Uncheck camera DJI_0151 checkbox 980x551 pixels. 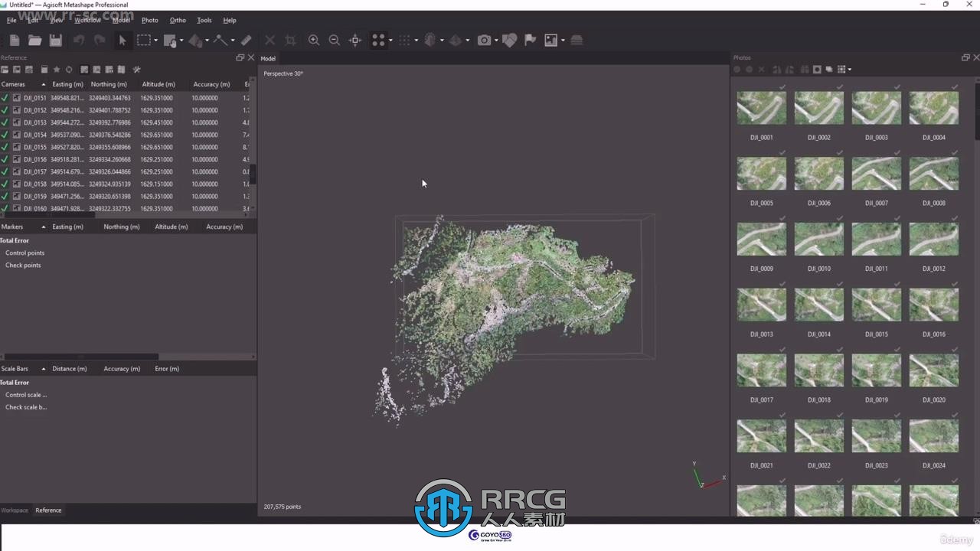click(5, 98)
